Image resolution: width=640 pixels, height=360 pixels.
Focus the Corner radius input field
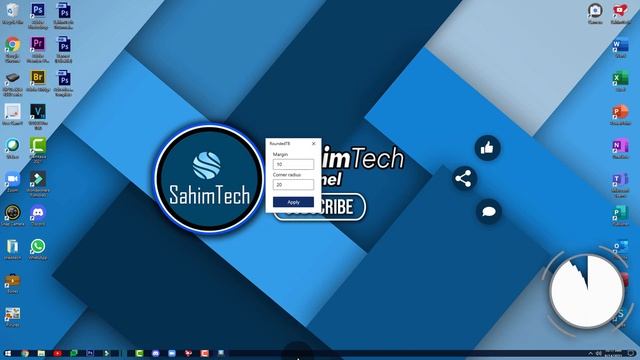point(293,184)
